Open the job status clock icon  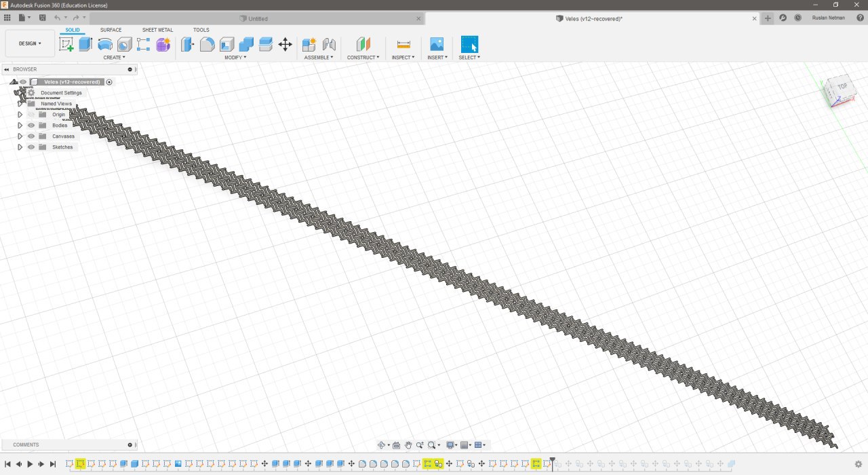point(798,18)
